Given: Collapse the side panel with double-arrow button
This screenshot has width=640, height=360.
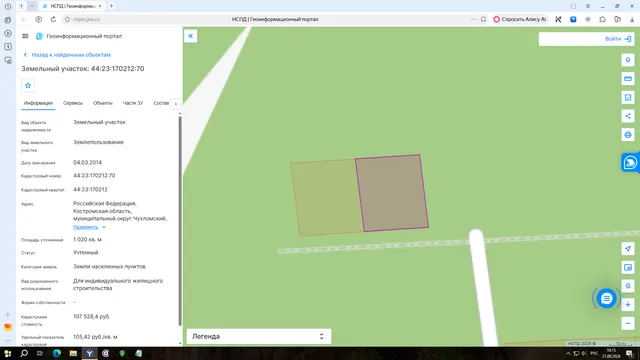Looking at the screenshot, I should click(x=191, y=36).
